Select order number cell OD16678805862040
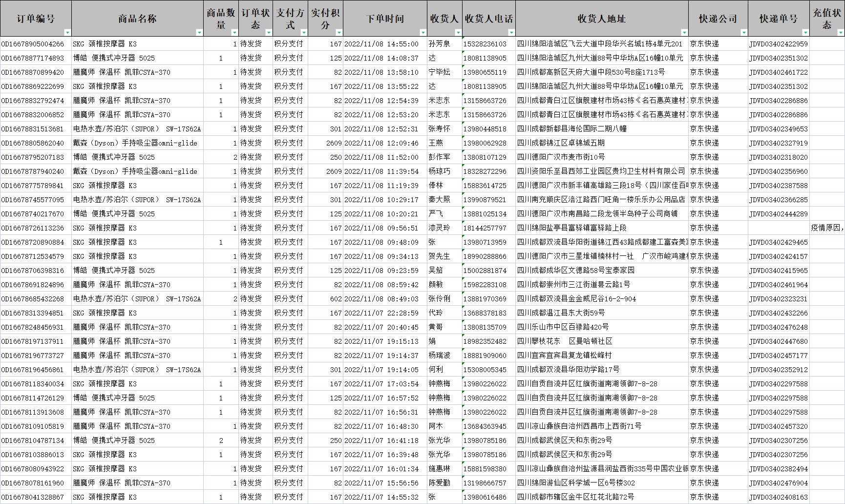The width and height of the screenshot is (845, 504). pos(36,143)
